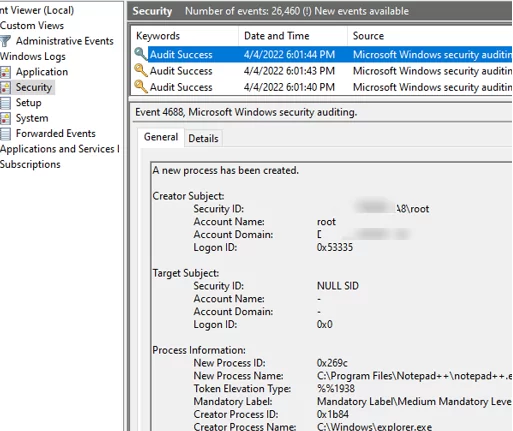This screenshot has height=431, width=513.
Task: Click magnifier-key icon of selected audit event
Action: click(x=141, y=54)
